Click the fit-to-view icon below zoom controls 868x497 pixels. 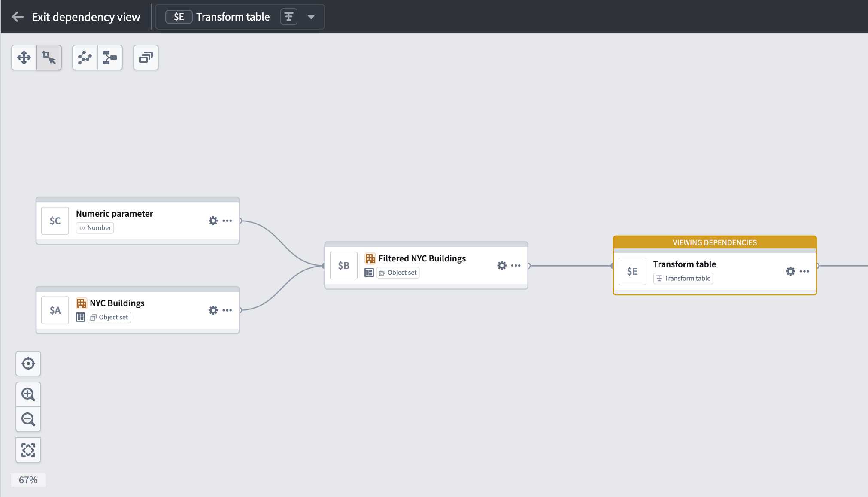(x=28, y=450)
